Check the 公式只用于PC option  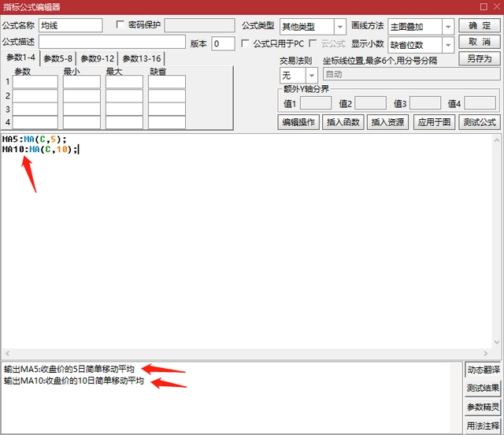[x=245, y=43]
